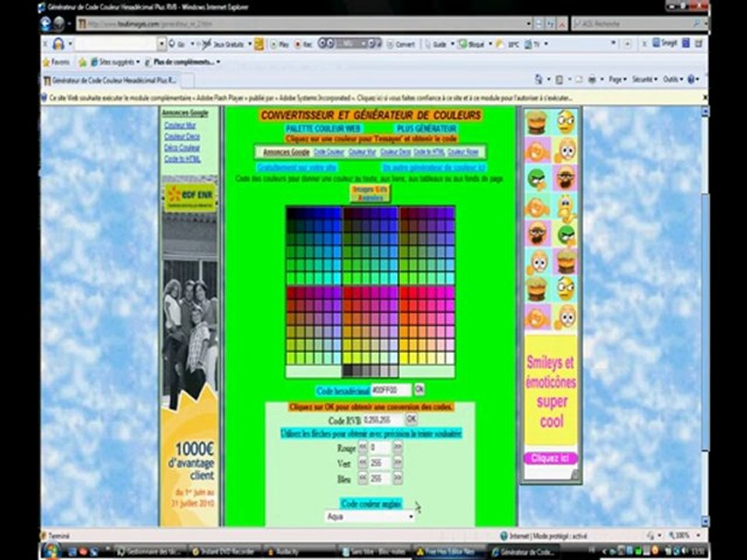This screenshot has width=747, height=560.
Task: Click the Snagit toolbar button
Action: pyautogui.click(x=665, y=43)
